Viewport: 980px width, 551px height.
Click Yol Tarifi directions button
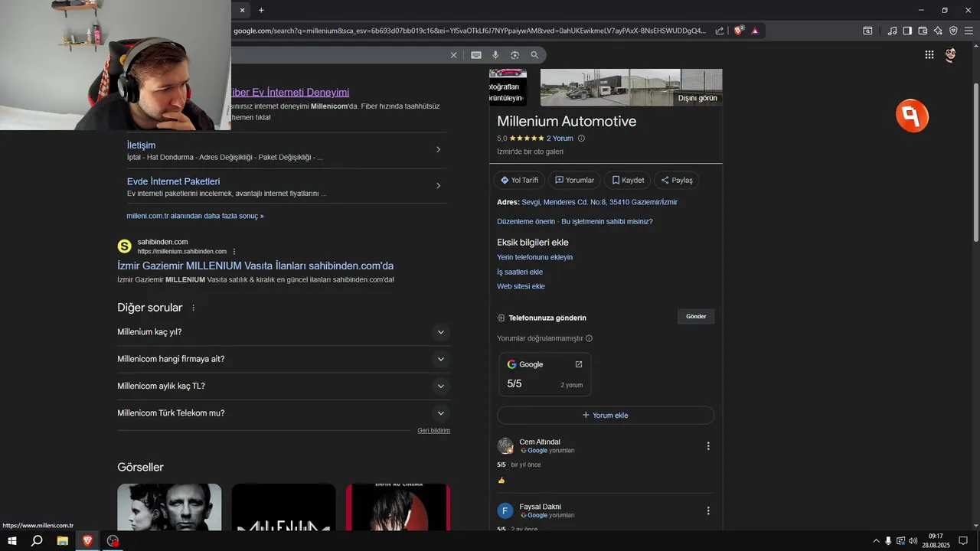tap(520, 181)
